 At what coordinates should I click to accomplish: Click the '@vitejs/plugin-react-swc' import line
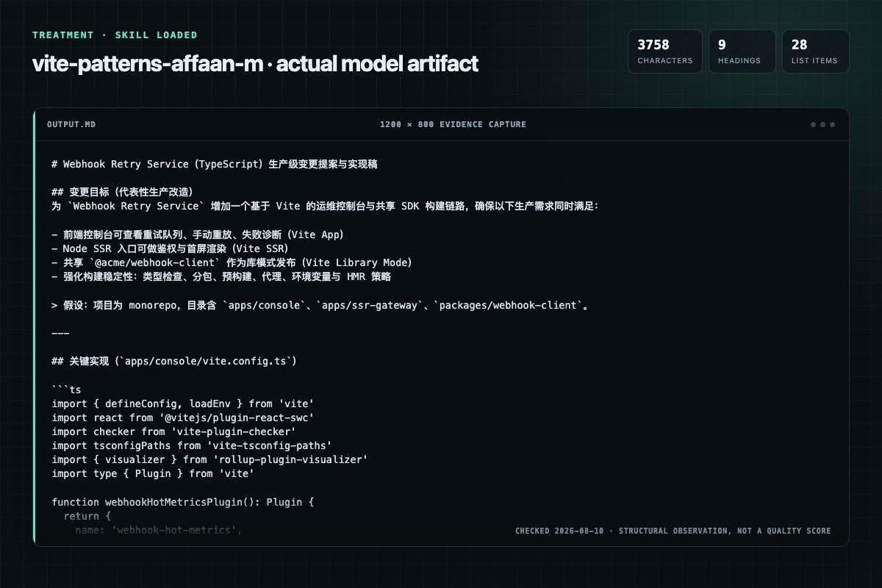point(184,417)
